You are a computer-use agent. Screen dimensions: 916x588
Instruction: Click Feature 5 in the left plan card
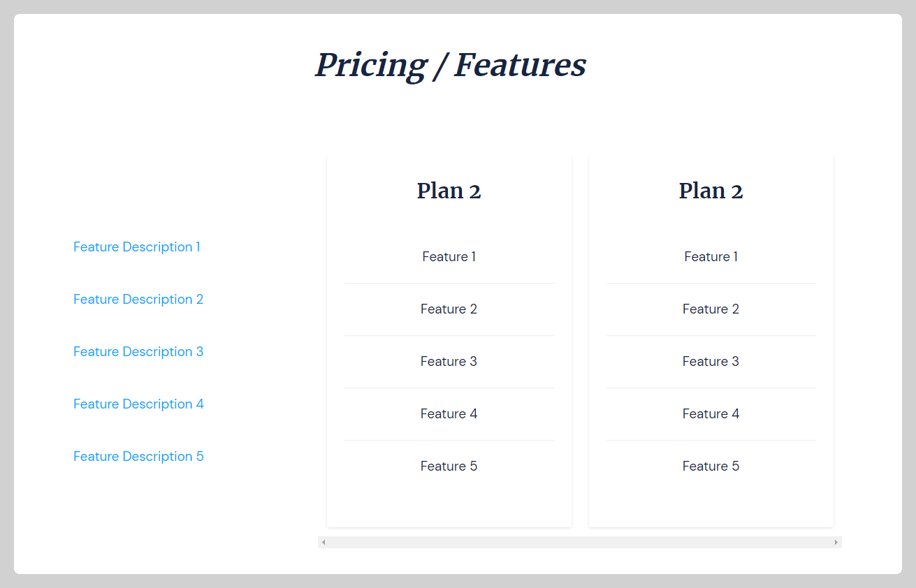pyautogui.click(x=449, y=466)
